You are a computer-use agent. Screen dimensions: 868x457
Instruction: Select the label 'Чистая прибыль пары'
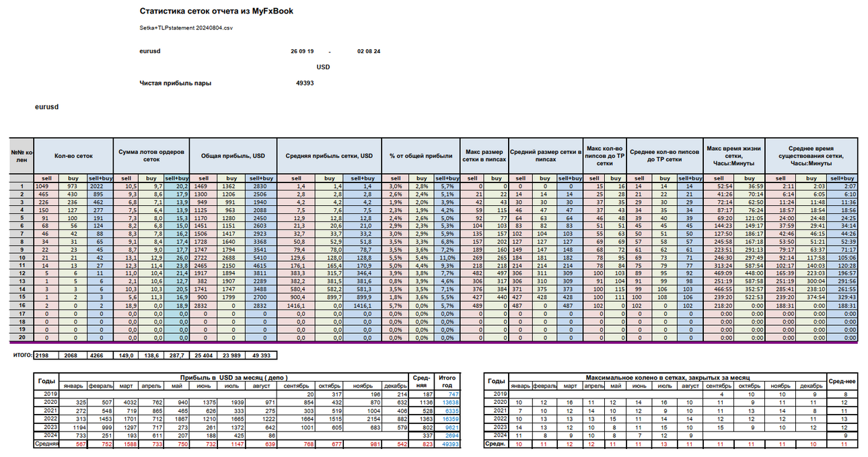point(175,83)
